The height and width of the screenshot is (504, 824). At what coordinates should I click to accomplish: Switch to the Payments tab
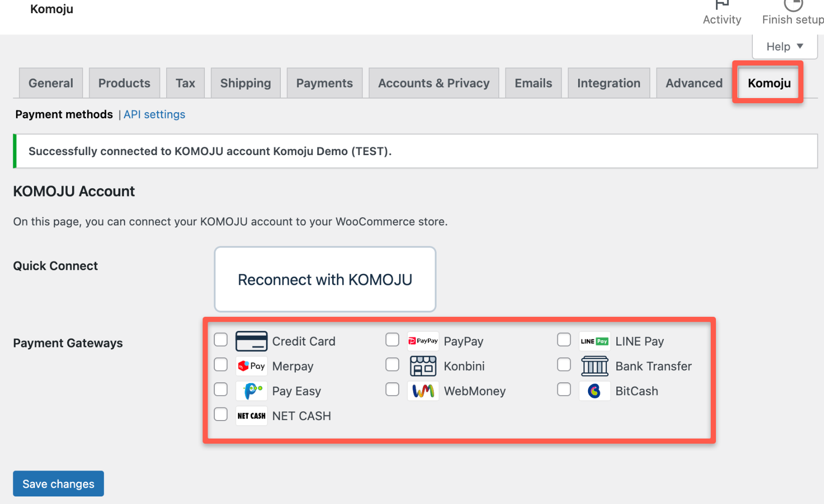pos(324,83)
